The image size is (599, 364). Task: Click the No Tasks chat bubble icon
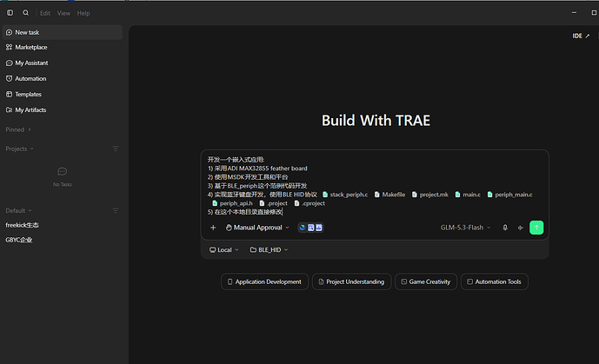pos(63,172)
